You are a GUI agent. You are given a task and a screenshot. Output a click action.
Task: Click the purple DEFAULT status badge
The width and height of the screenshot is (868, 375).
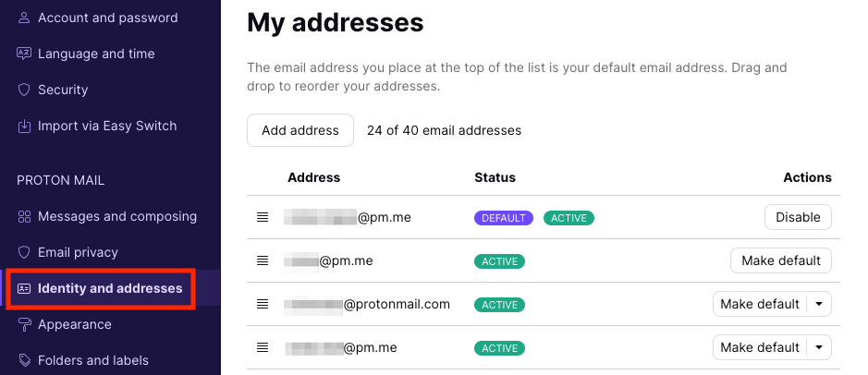pos(504,218)
